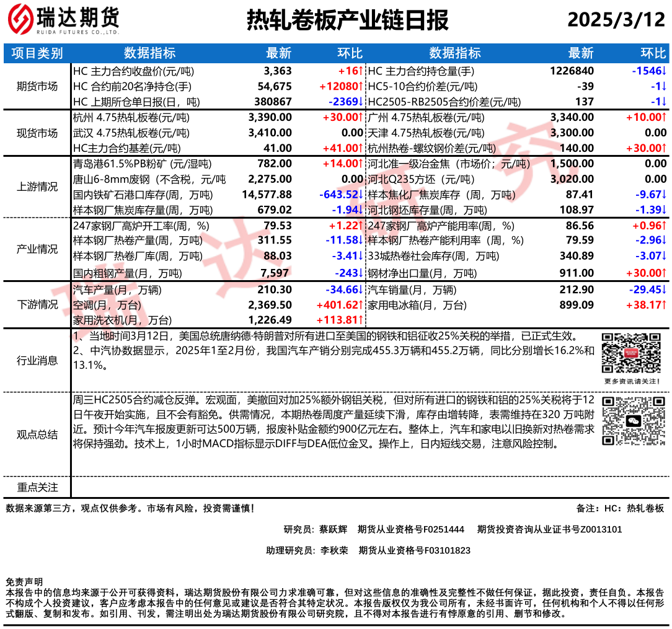Click the 下游情况 category label
672x629 pixels.
coord(37,304)
